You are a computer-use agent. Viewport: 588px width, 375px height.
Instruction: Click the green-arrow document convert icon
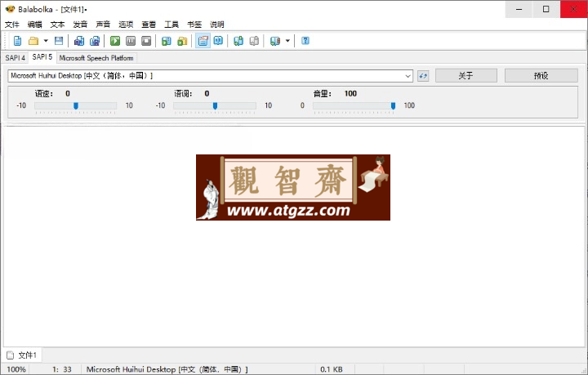click(238, 41)
